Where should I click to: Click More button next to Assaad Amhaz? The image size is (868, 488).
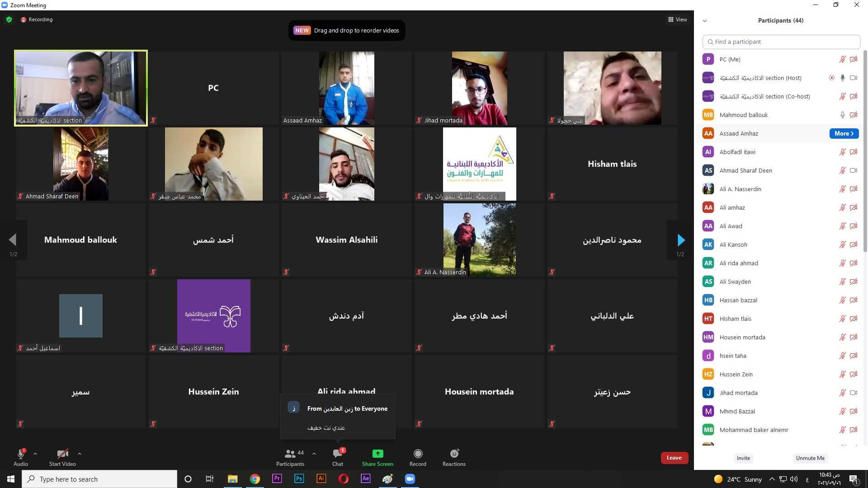pyautogui.click(x=844, y=133)
